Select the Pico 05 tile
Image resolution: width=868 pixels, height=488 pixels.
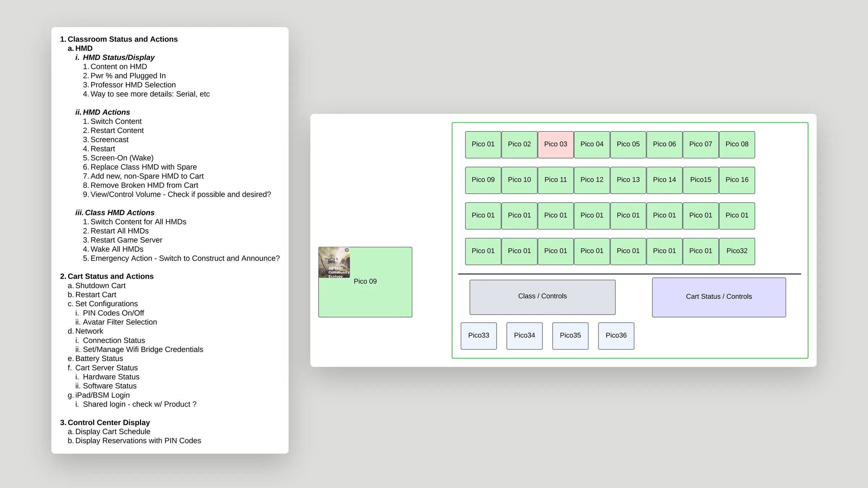(628, 144)
